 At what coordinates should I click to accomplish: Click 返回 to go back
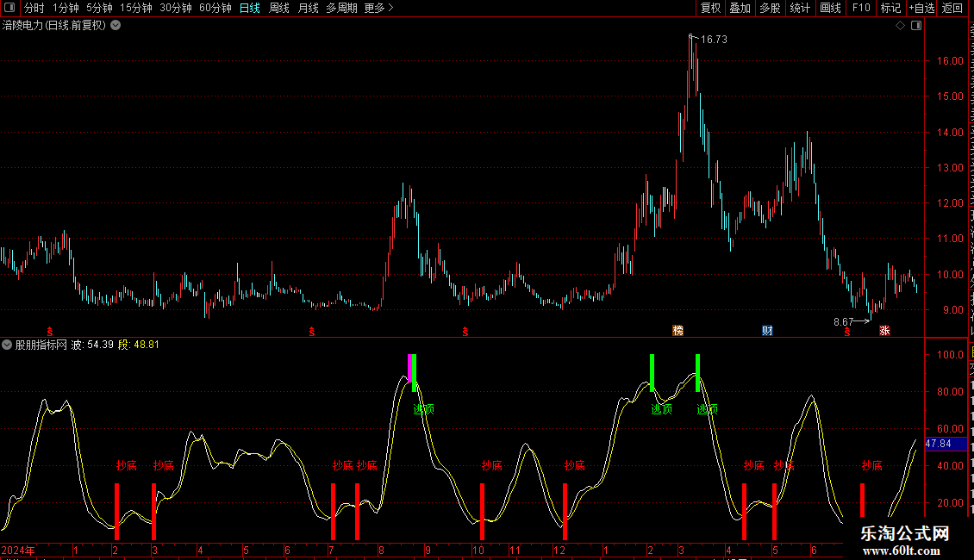(x=952, y=8)
